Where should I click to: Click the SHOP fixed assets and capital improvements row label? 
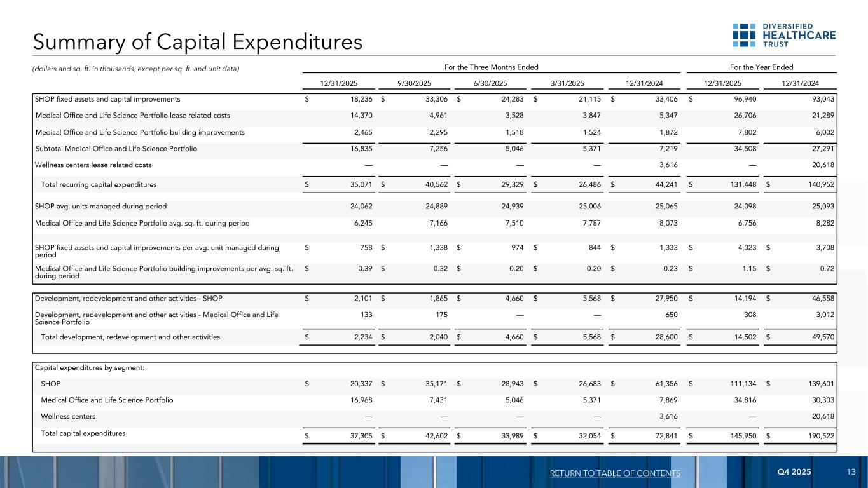[x=108, y=100]
